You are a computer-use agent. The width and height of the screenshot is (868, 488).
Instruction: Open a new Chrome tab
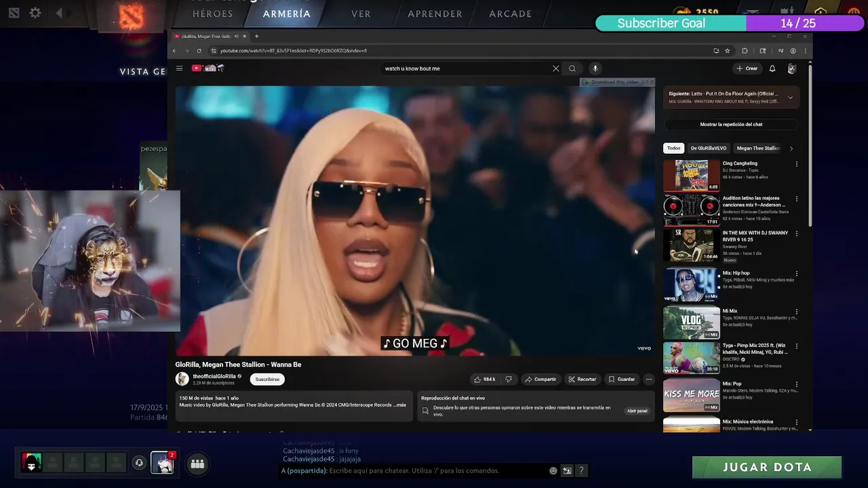pos(256,36)
